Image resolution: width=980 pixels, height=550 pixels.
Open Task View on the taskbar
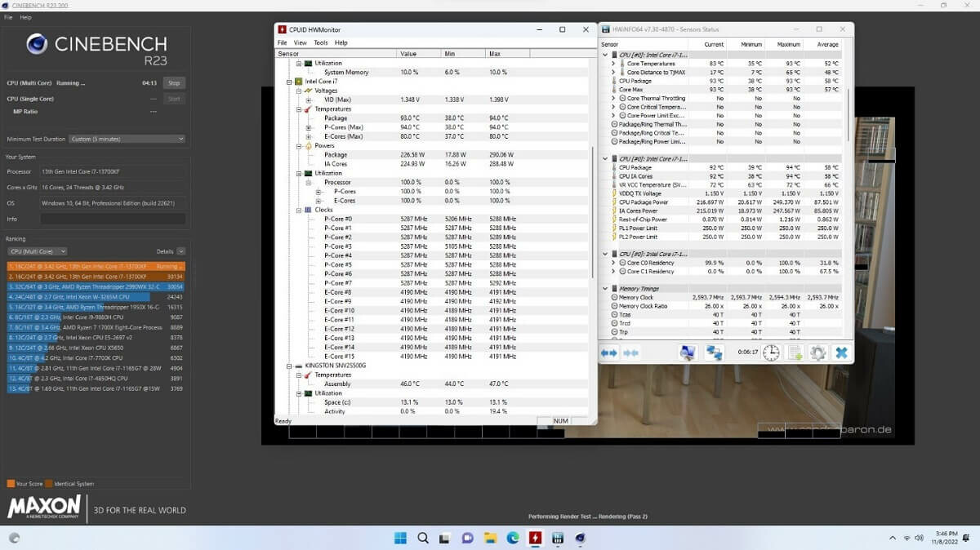click(x=446, y=538)
